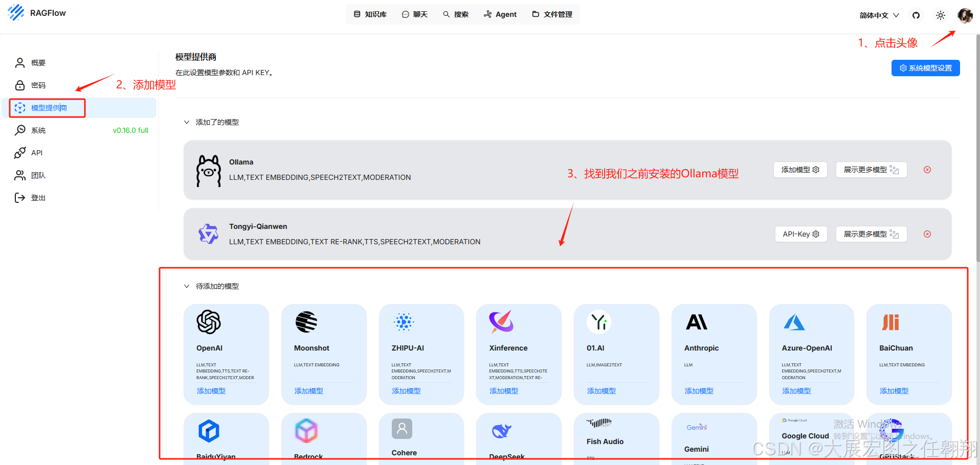Image resolution: width=980 pixels, height=465 pixels.
Task: Click 添加模型 under BaiChuan
Action: (894, 391)
